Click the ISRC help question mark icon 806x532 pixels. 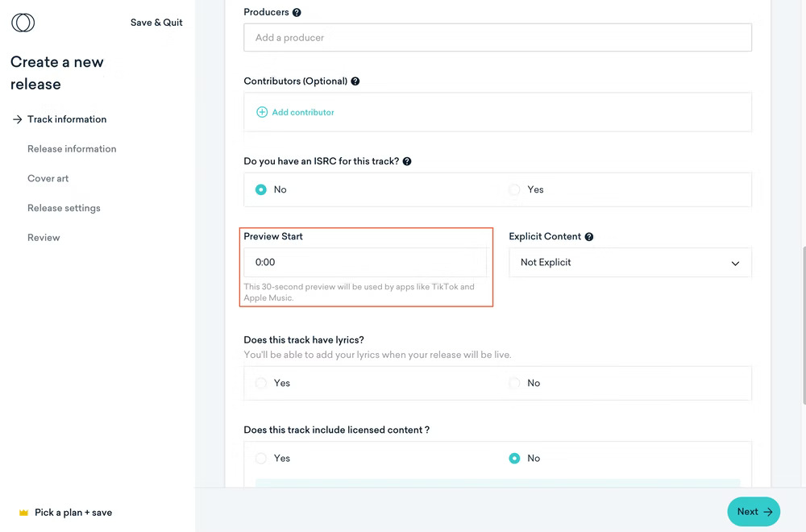click(407, 161)
